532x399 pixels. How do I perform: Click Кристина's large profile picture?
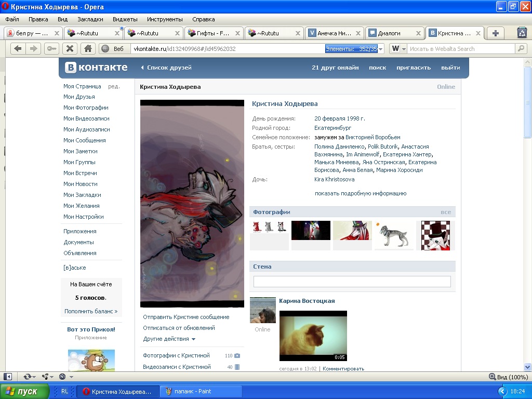click(x=192, y=204)
